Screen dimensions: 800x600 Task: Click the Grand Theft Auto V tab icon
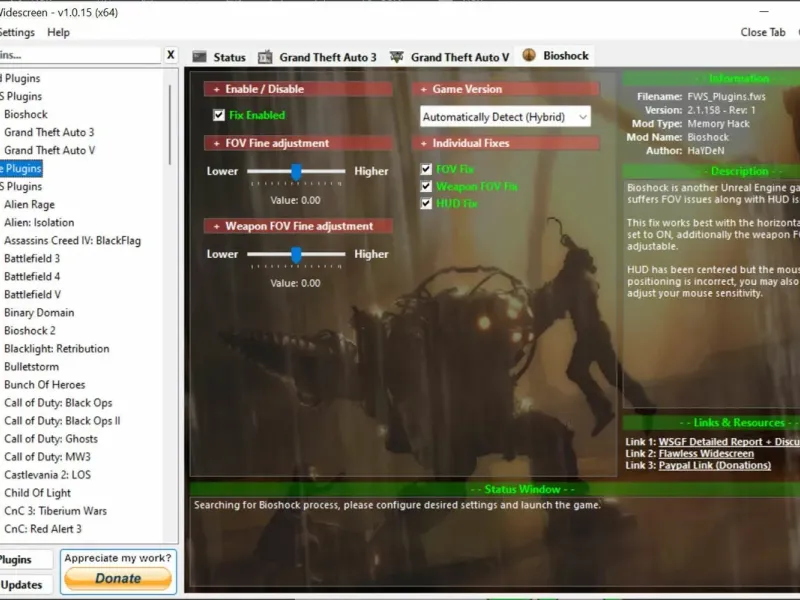pos(396,57)
